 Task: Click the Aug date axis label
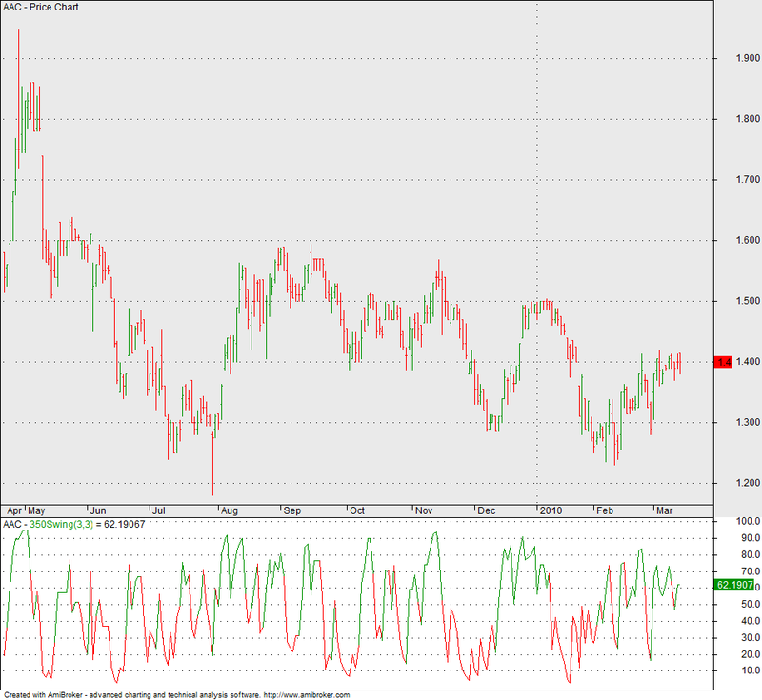pos(230,510)
